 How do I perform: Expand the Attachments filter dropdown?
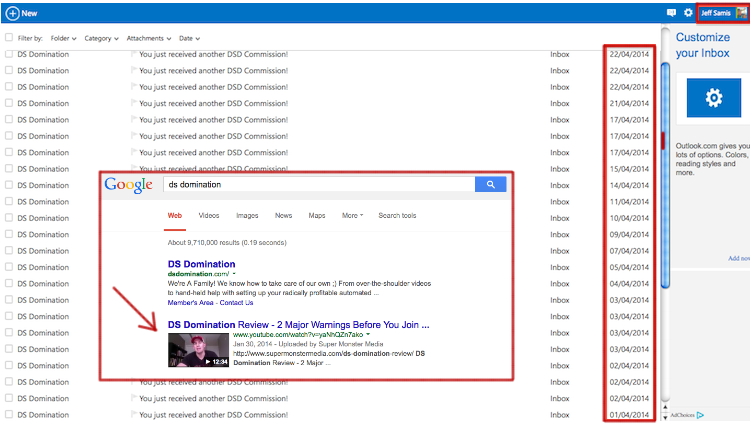coord(149,38)
